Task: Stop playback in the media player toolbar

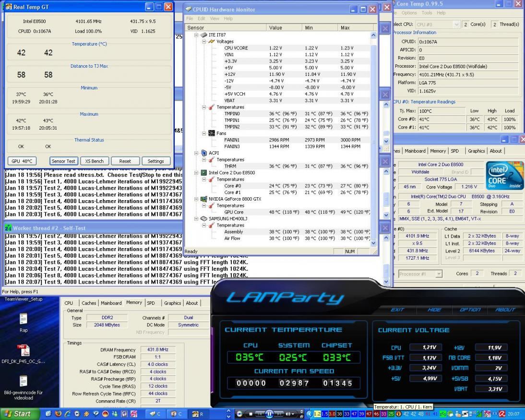Action: tap(251, 414)
